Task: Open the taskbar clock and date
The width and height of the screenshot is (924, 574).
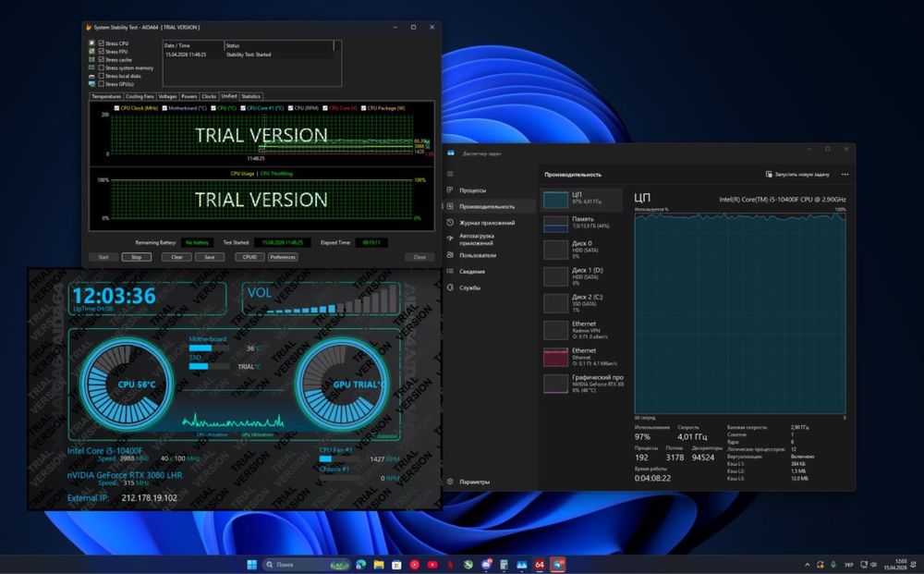Action: point(897,565)
